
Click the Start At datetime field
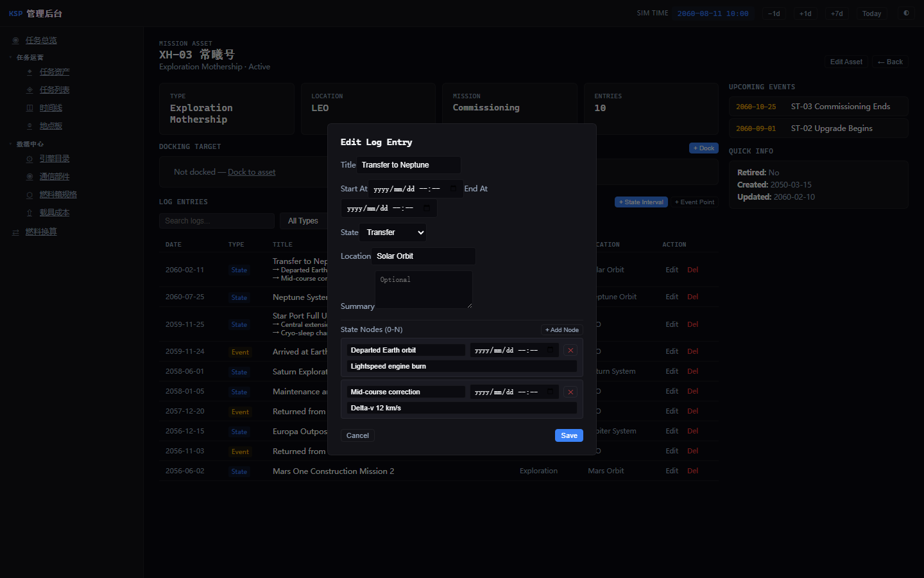point(415,189)
